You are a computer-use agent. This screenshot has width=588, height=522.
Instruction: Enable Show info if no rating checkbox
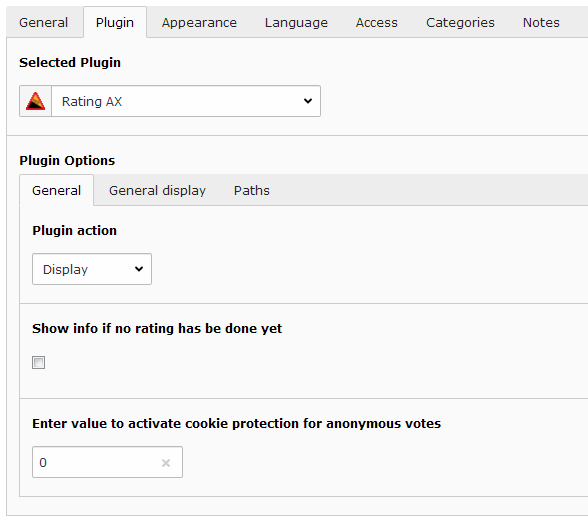(x=39, y=363)
